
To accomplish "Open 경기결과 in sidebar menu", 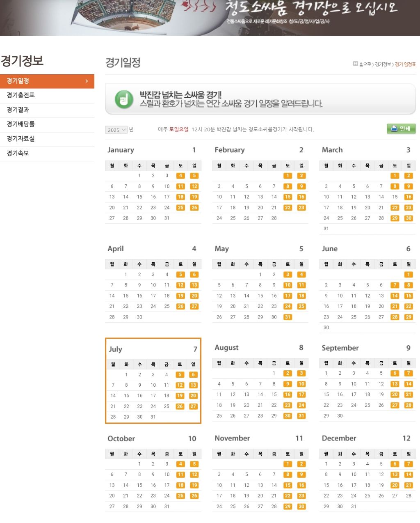I will pos(18,110).
